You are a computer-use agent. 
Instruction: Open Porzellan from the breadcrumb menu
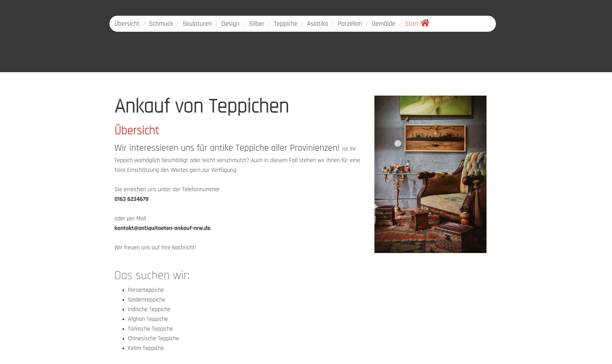[350, 24]
